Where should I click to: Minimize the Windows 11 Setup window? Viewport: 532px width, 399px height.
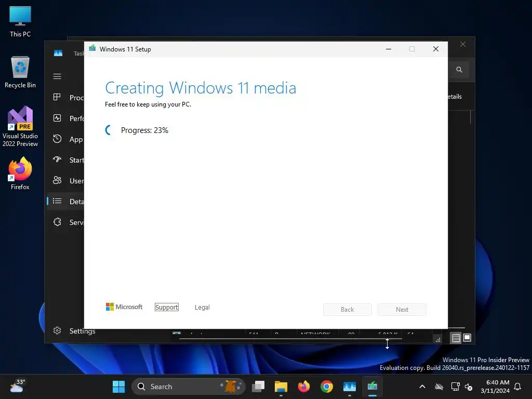tap(389, 49)
